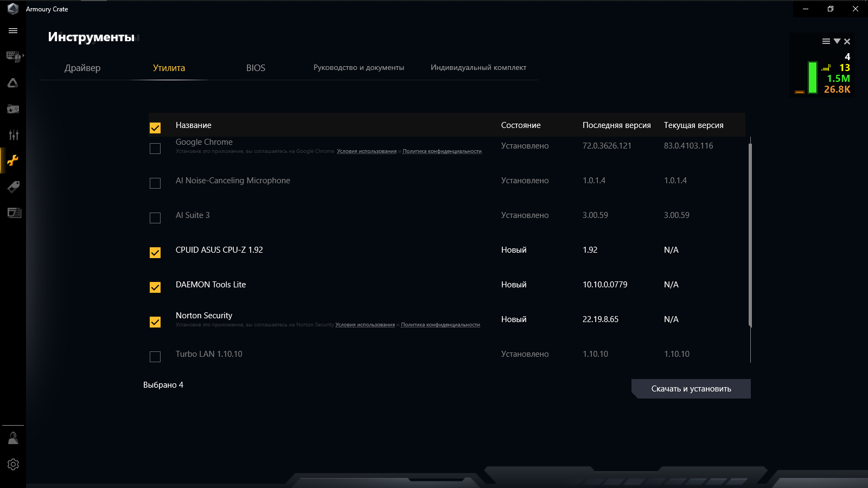This screenshot has width=868, height=488.
Task: Click the Инструменты page heading
Action: pyautogui.click(x=91, y=37)
